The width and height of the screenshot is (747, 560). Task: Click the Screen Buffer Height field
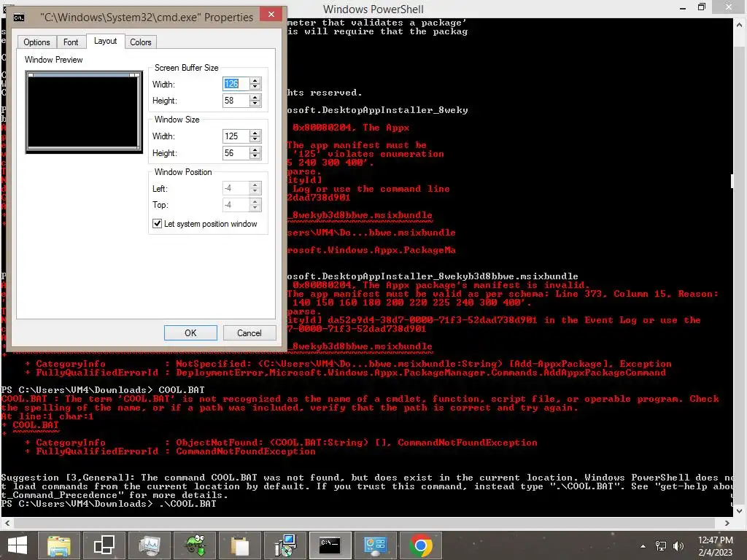coord(236,101)
